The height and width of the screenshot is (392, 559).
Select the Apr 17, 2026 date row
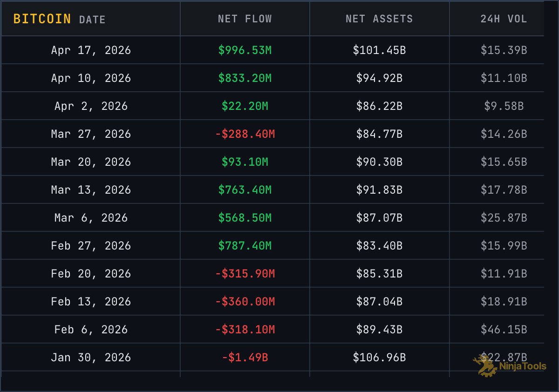pyautogui.click(x=91, y=50)
